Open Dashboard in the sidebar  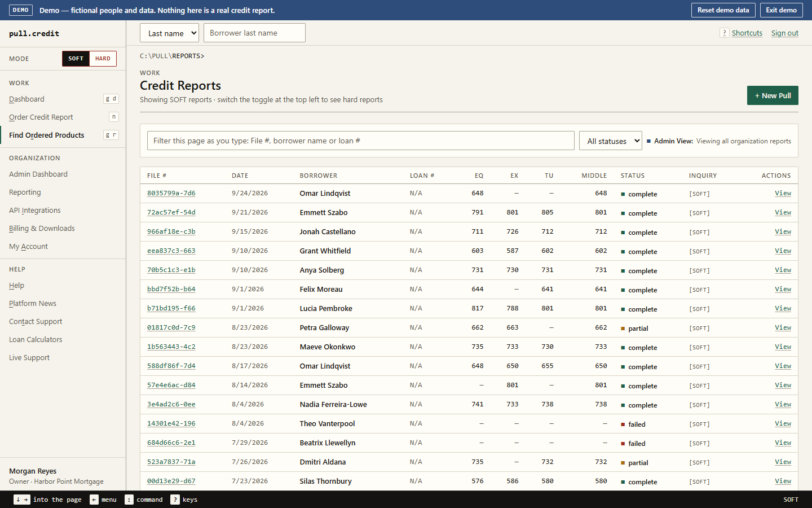point(27,99)
